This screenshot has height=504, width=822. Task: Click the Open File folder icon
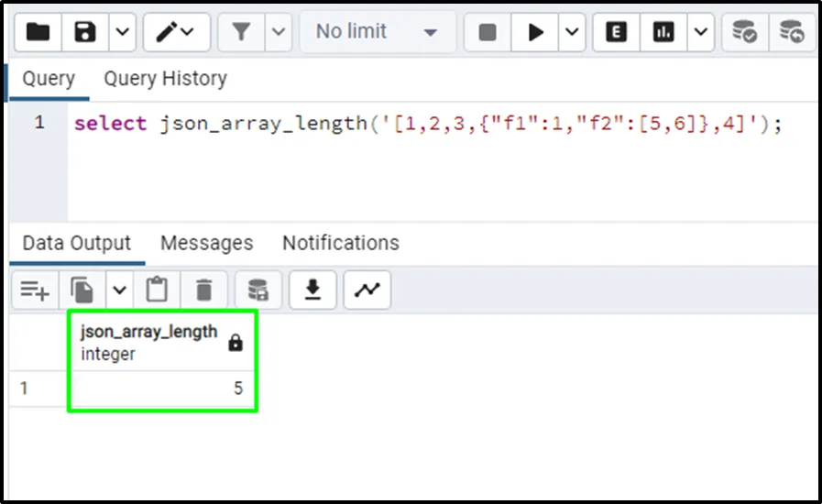point(38,32)
